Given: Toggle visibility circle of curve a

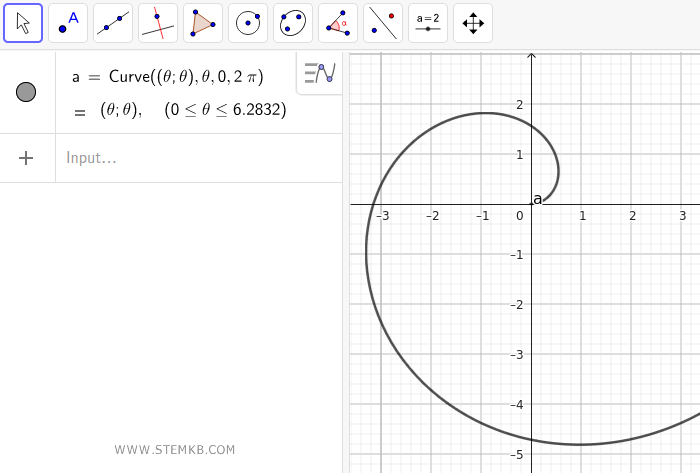Looking at the screenshot, I should pos(26,92).
